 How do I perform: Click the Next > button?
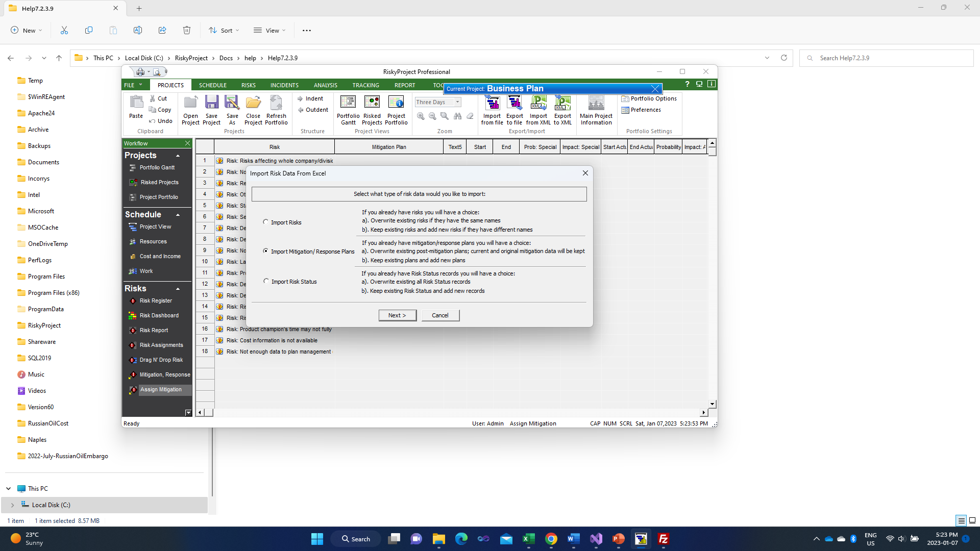pos(397,315)
